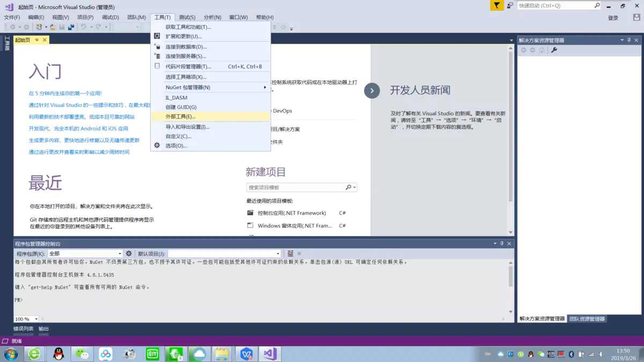This screenshot has height=362, width=644.
Task: Select 扩展和更新(U)... menu item
Action: click(210, 36)
